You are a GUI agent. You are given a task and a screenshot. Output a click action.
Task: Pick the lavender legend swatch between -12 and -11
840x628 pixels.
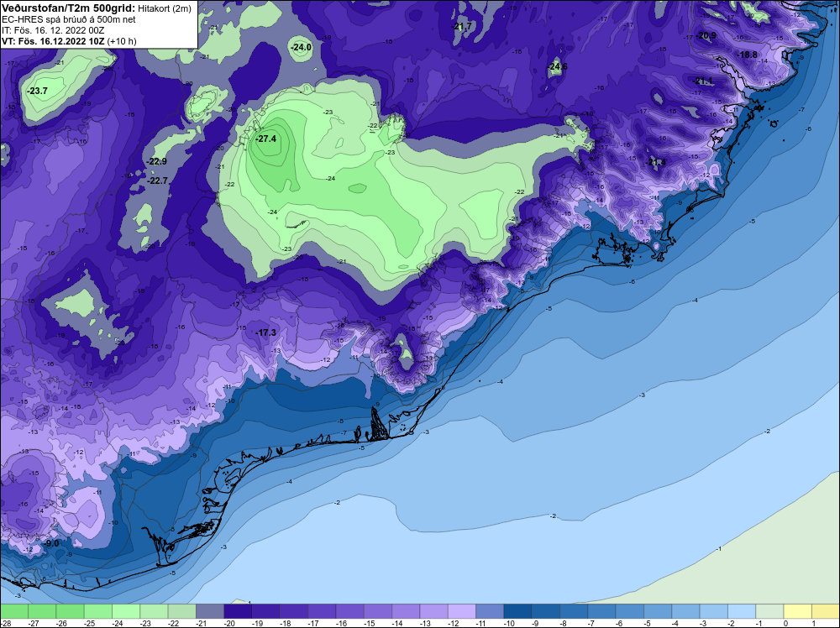coord(462,611)
